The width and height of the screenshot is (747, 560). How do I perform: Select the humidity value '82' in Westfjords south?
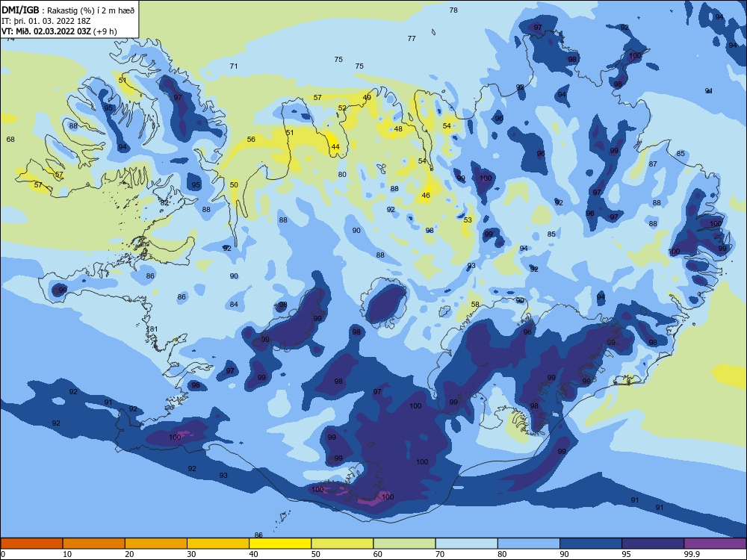pyautogui.click(x=164, y=203)
